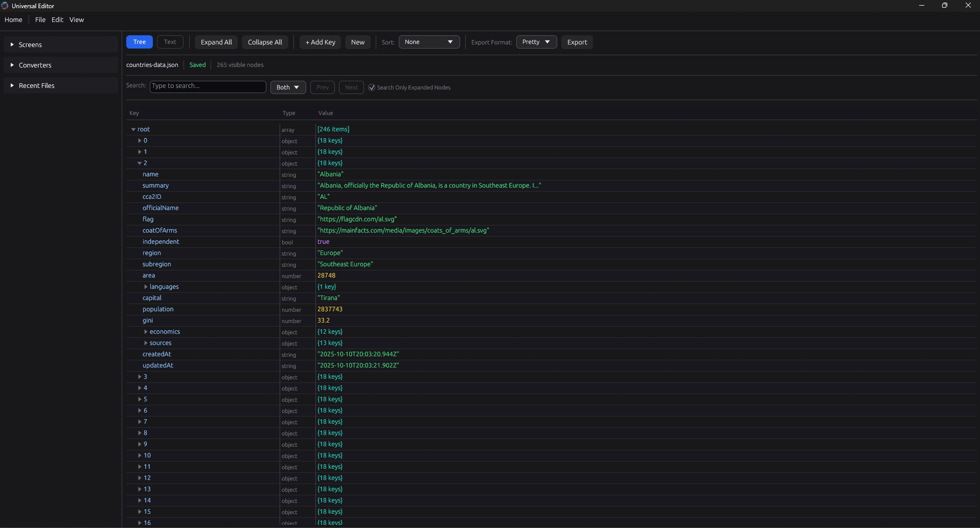The height and width of the screenshot is (528, 980).
Task: Open the search scope Both dropdown
Action: (288, 87)
